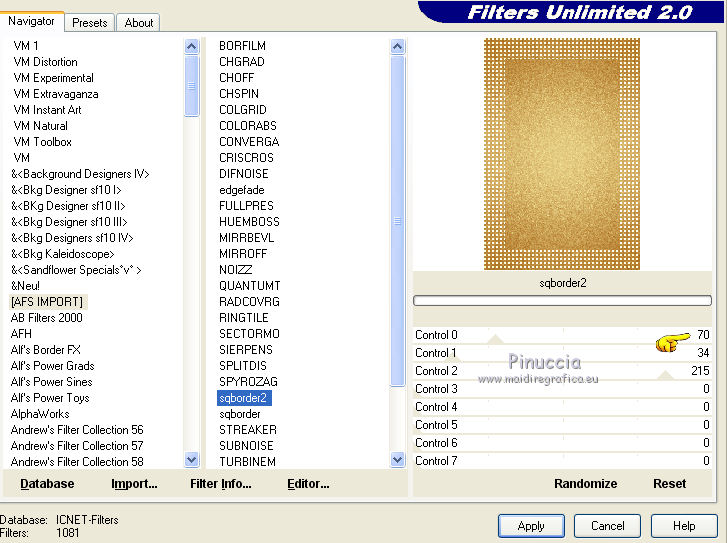Select &<Bkg Kaleidoscope> category
Image resolution: width=727 pixels, height=543 pixels.
(63, 254)
